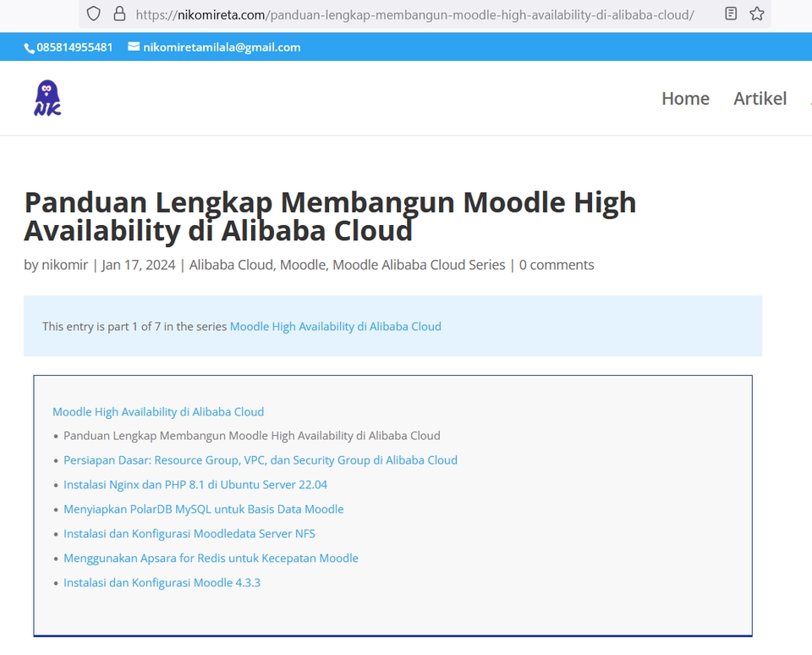
Task: Click the padlock site security icon
Action: [x=119, y=14]
